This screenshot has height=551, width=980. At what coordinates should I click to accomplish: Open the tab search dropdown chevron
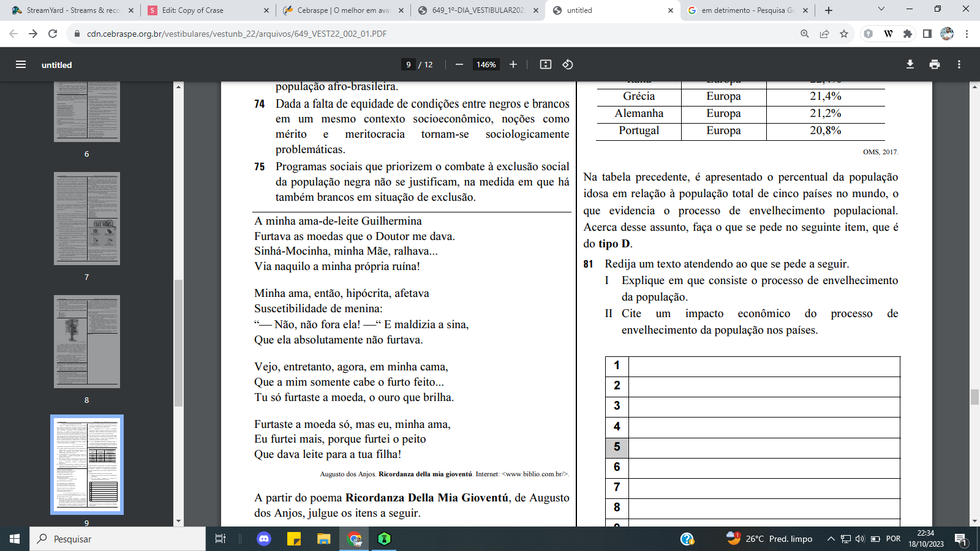pyautogui.click(x=881, y=9)
